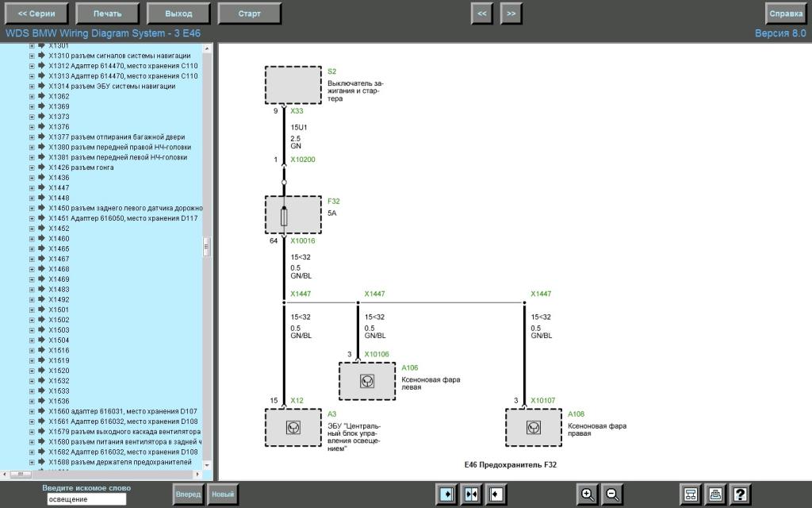Zoom in on the wiring diagram

click(x=588, y=494)
